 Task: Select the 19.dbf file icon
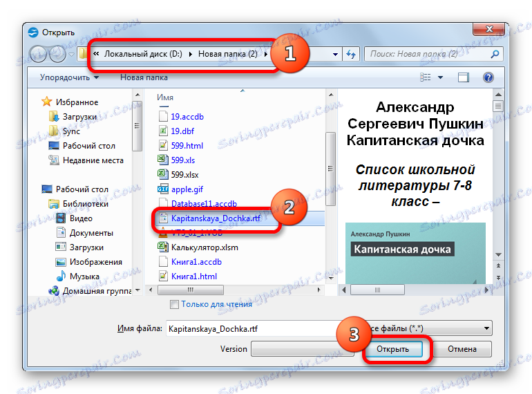[163, 131]
